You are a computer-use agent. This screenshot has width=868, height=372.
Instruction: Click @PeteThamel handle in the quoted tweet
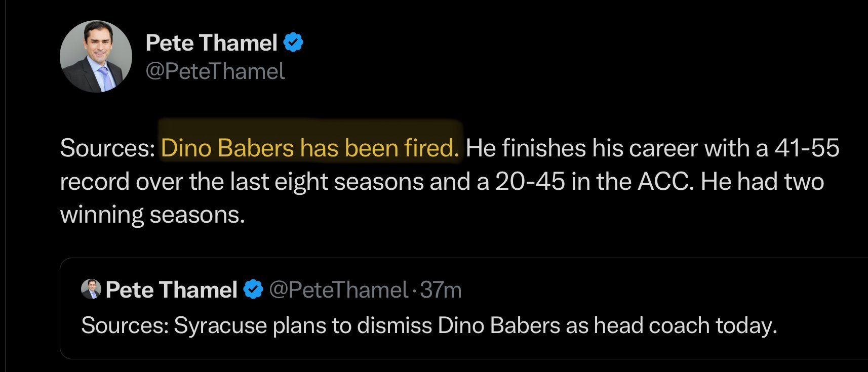coord(338,290)
